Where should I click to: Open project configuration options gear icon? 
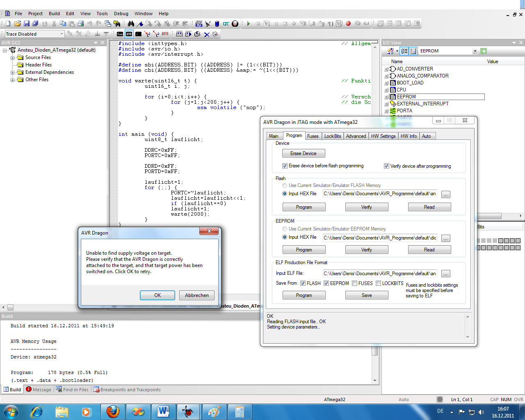tap(215, 34)
